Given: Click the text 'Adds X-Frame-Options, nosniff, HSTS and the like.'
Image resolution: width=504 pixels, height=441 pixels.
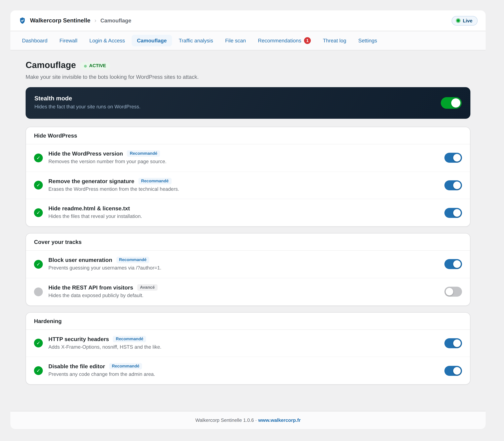Looking at the screenshot, I should [x=105, y=347].
